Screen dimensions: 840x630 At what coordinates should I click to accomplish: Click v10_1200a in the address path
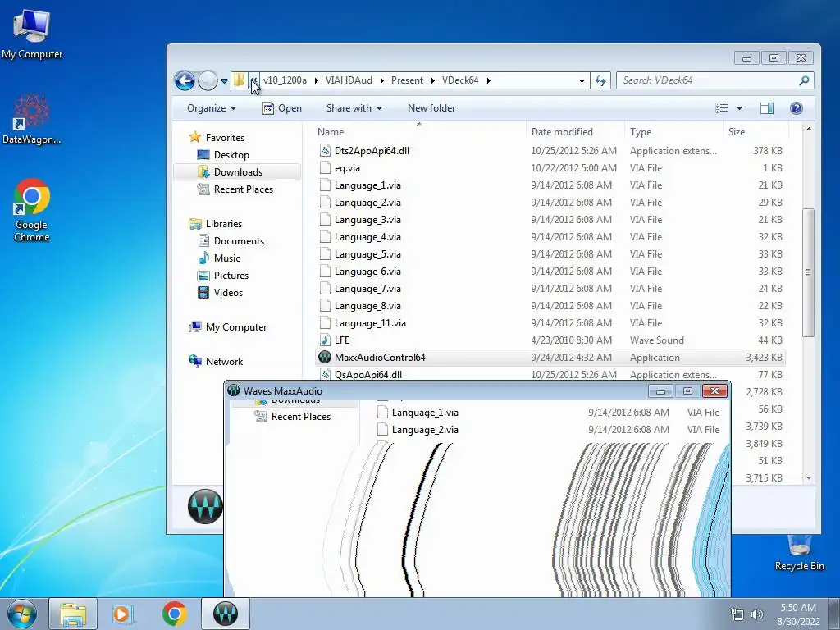coord(285,80)
